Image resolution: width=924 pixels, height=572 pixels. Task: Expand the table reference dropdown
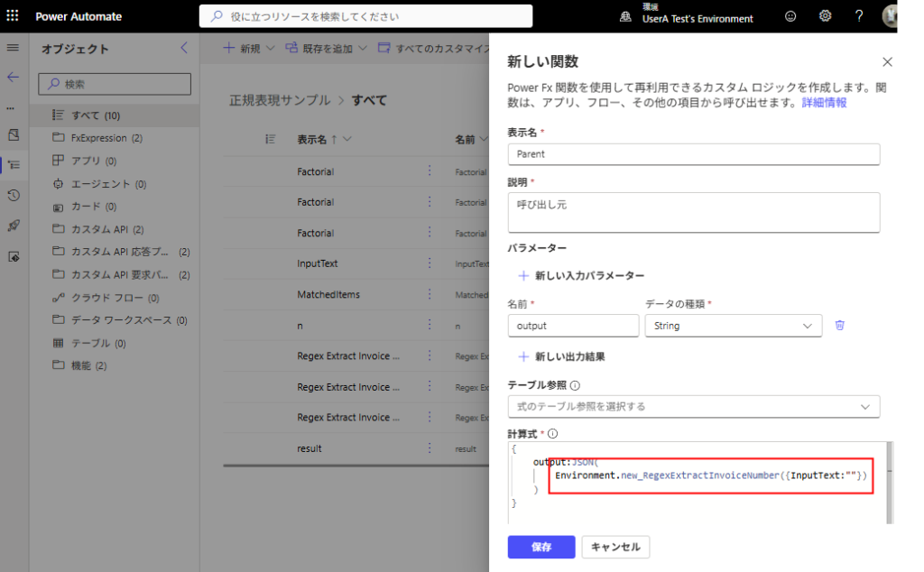pyautogui.click(x=693, y=407)
